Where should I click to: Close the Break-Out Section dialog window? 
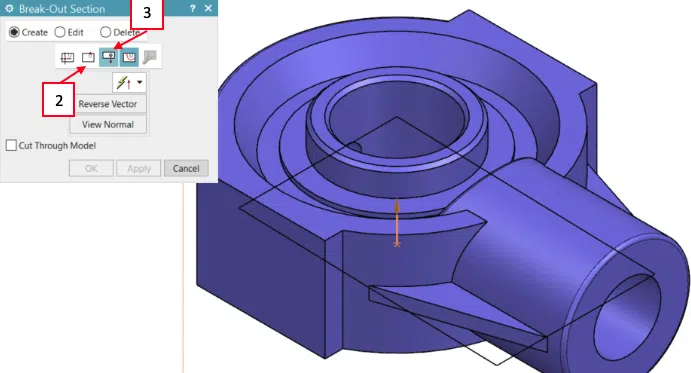pos(208,8)
